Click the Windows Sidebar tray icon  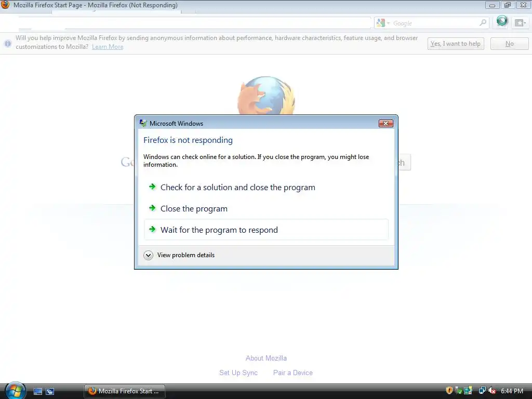pyautogui.click(x=468, y=391)
